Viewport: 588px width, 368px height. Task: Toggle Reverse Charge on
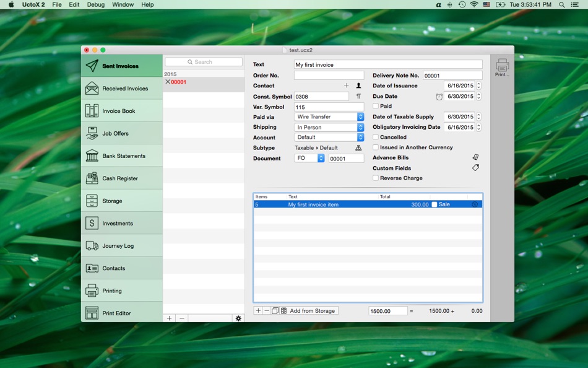coord(376,178)
